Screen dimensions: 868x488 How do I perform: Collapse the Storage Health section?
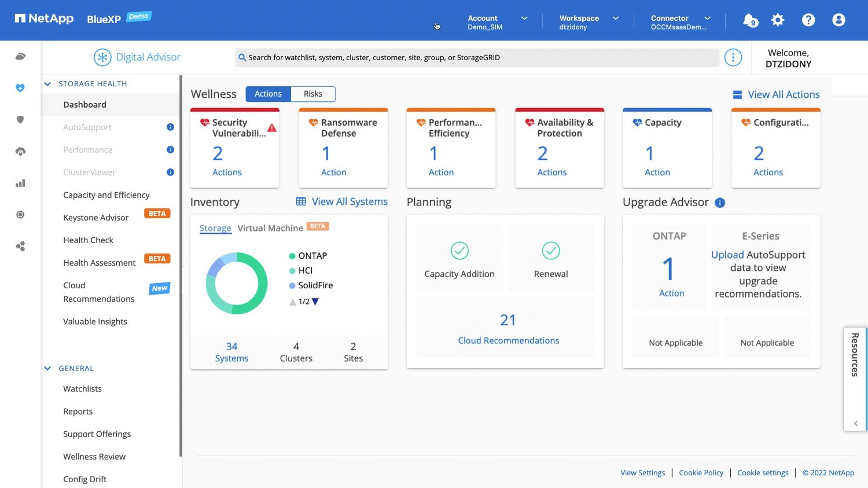(47, 84)
